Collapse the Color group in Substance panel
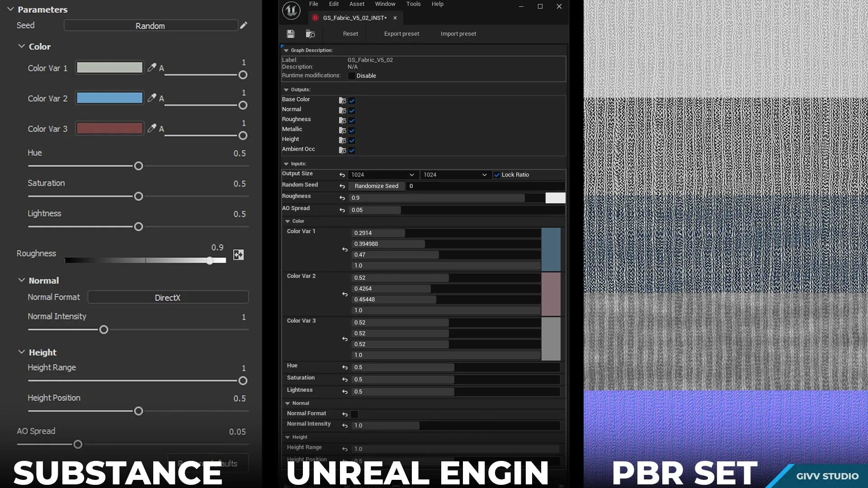 (21, 46)
